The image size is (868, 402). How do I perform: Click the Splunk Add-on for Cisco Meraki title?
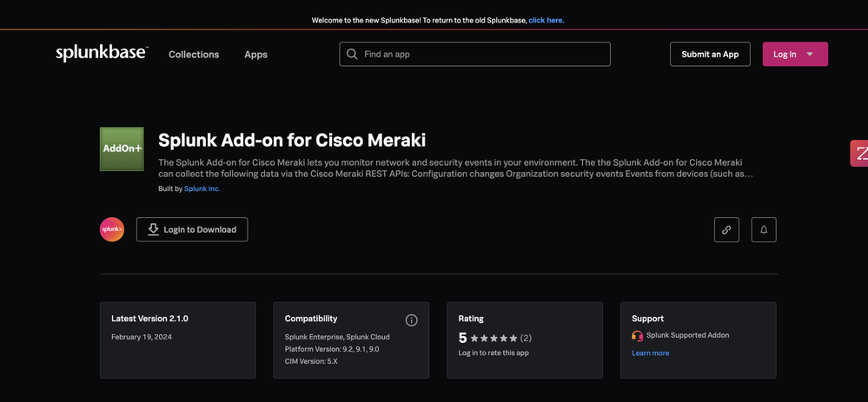coord(292,140)
